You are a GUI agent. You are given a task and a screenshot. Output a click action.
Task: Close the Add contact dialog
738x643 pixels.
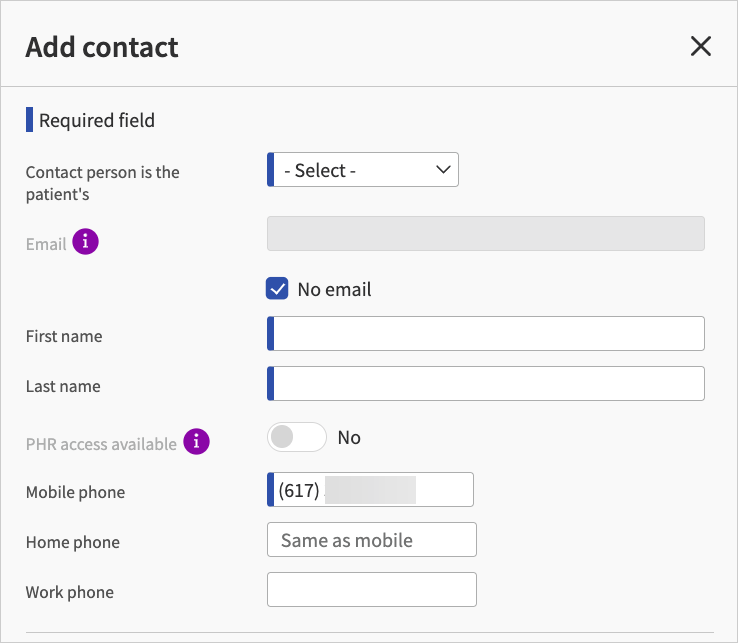click(701, 46)
